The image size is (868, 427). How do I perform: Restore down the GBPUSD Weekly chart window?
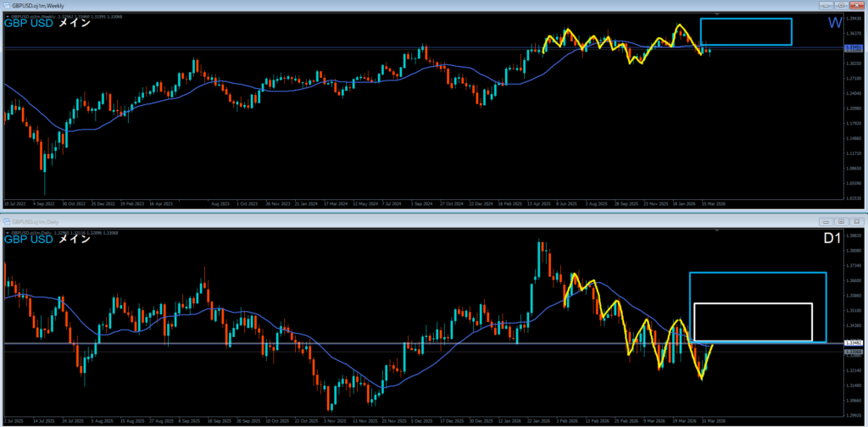tap(842, 5)
